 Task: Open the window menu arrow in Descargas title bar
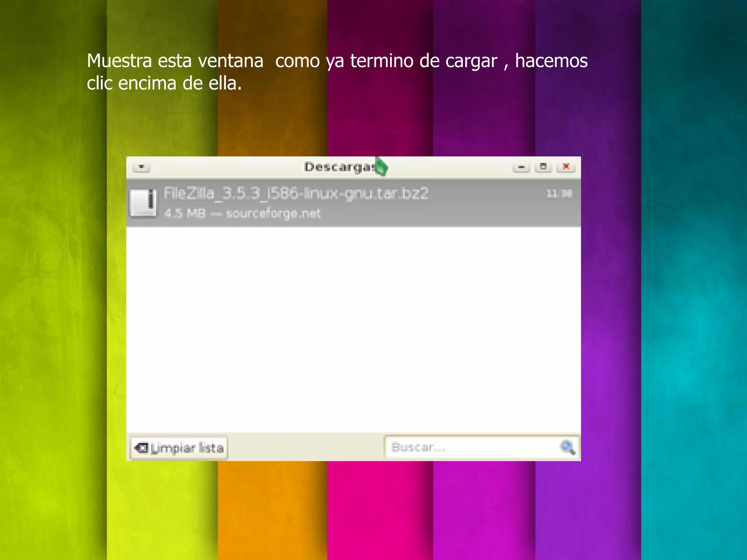click(x=142, y=167)
